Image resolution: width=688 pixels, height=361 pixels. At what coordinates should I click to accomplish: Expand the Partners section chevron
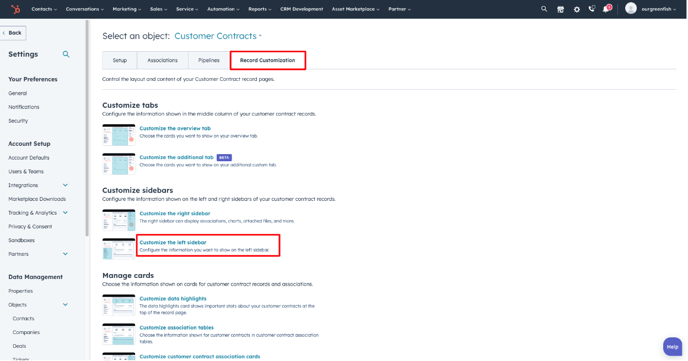pyautogui.click(x=65, y=254)
